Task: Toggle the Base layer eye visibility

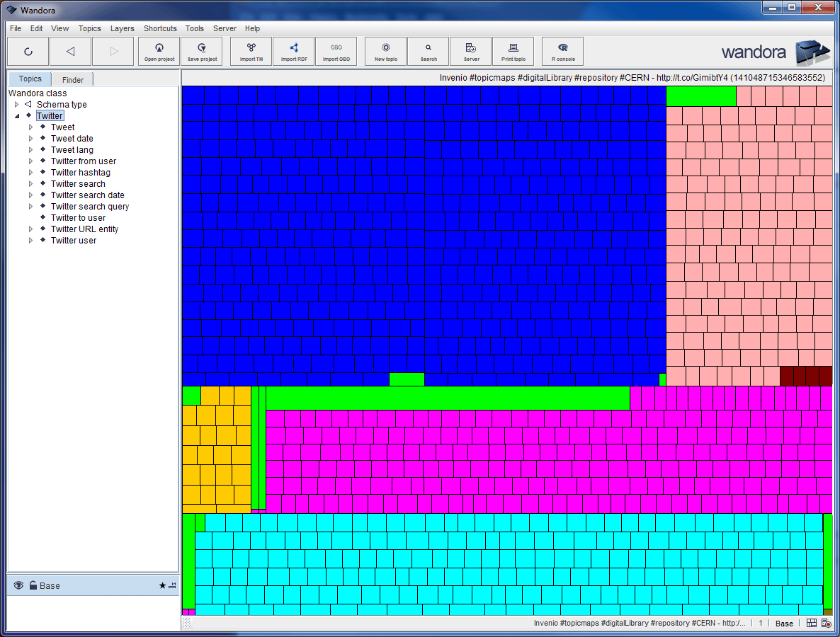Action: pos(18,585)
